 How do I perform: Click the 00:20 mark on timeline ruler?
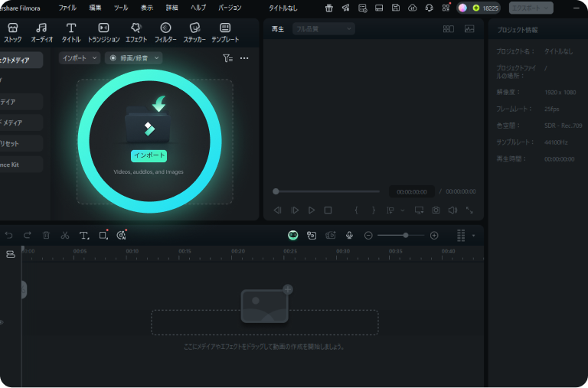(238, 251)
